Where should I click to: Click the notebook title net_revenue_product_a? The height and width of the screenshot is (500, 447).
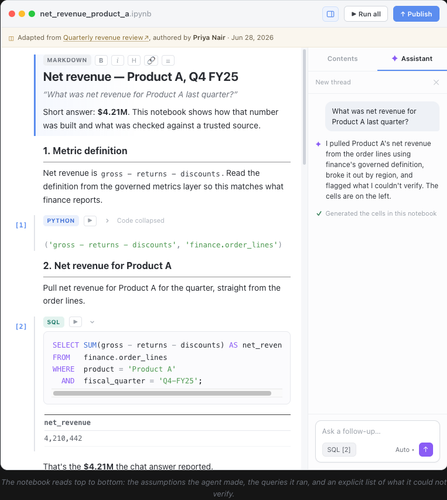(x=95, y=14)
